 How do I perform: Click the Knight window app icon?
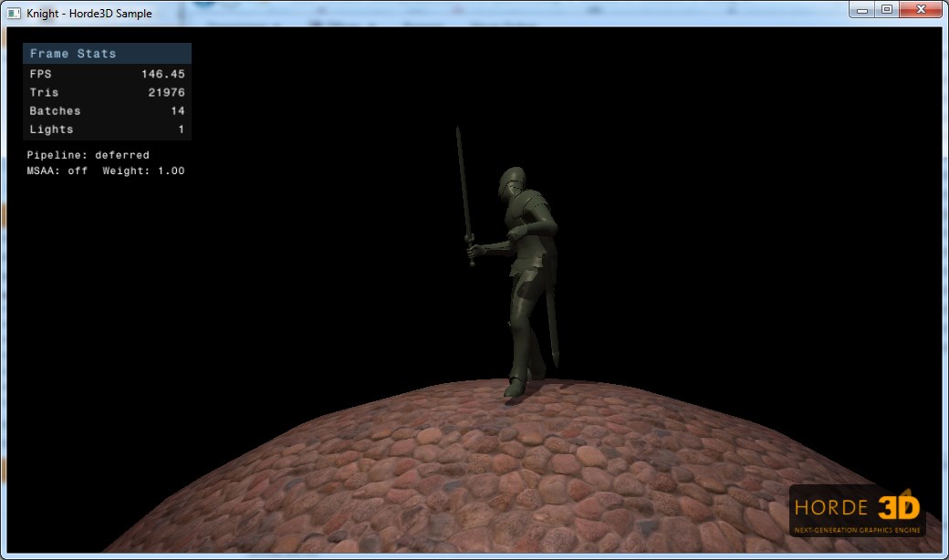(14, 13)
